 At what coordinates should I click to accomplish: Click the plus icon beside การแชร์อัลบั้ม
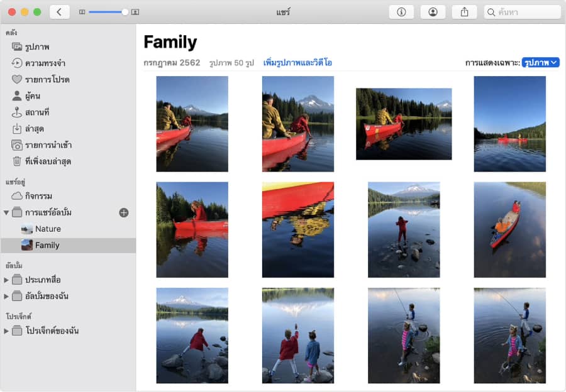click(123, 212)
